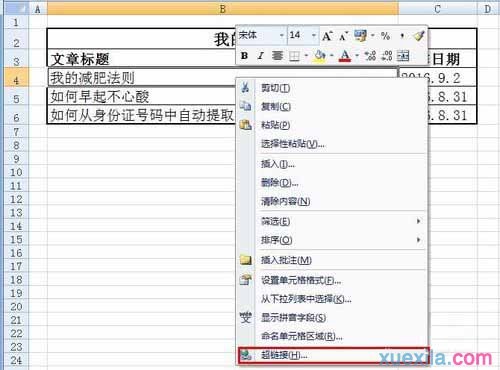Apply percent style from mini toolbar
Viewport: 500px width, 370px height.
(385, 36)
